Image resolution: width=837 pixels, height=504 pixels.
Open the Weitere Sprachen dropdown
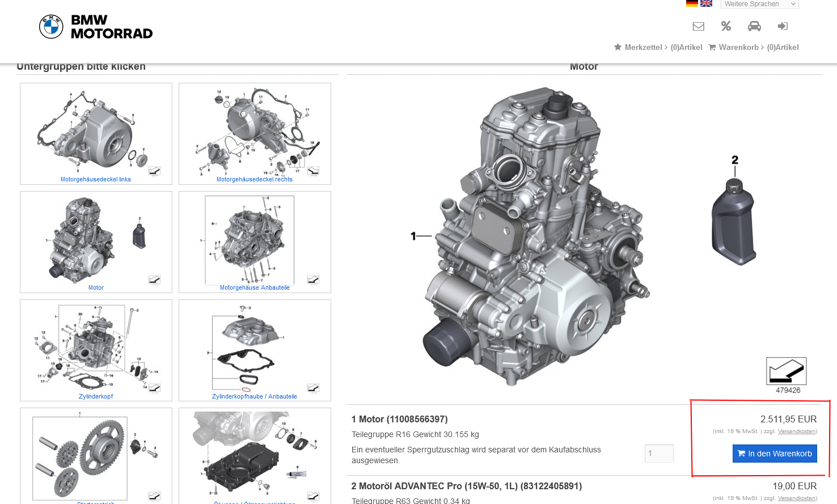tap(760, 4)
